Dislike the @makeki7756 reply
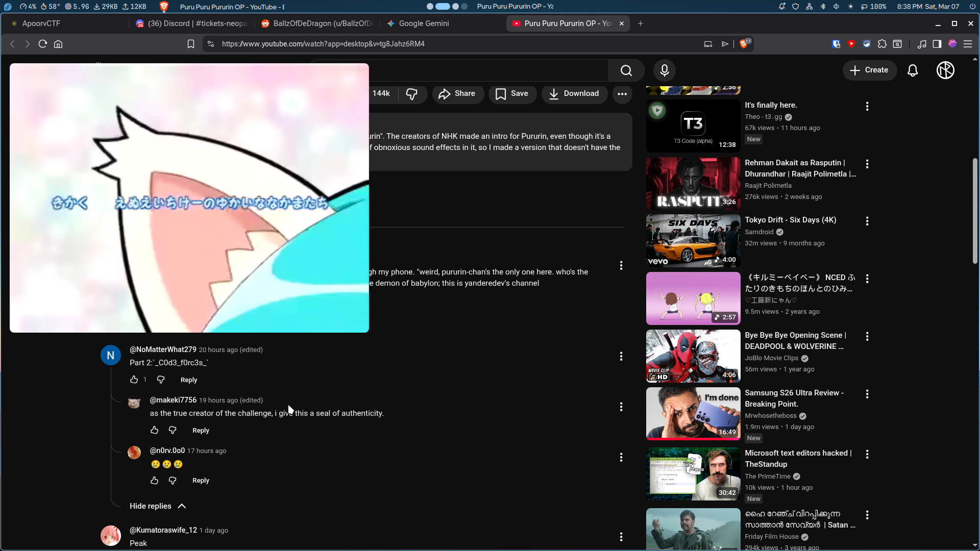Viewport: 980px width, 551px height. tap(173, 430)
